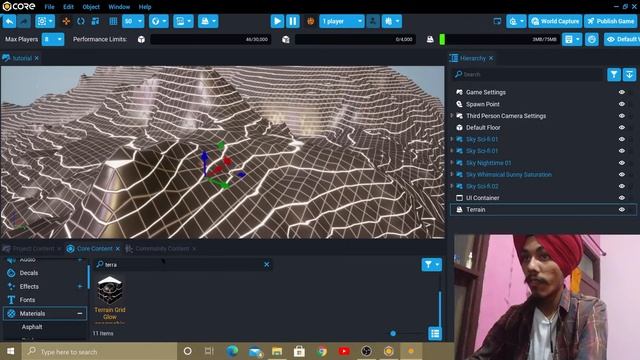Click the player network icon beside 1 player
The width and height of the screenshot is (640, 360).
click(373, 21)
